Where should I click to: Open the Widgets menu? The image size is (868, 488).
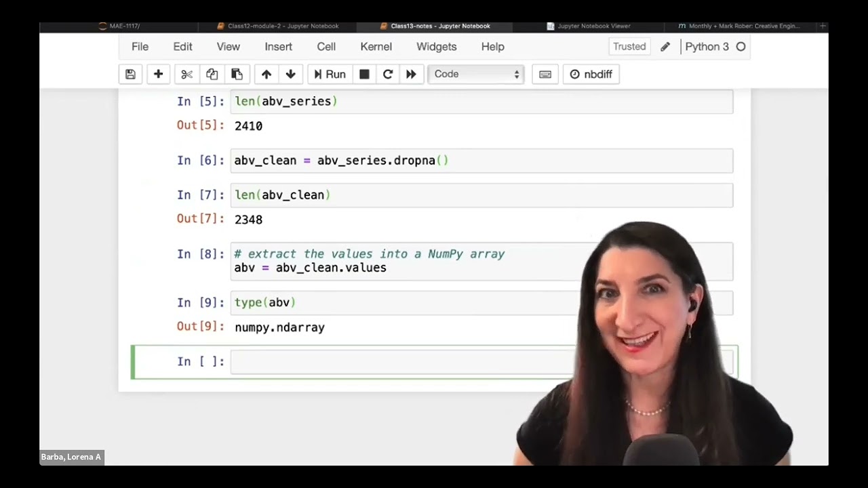point(436,47)
